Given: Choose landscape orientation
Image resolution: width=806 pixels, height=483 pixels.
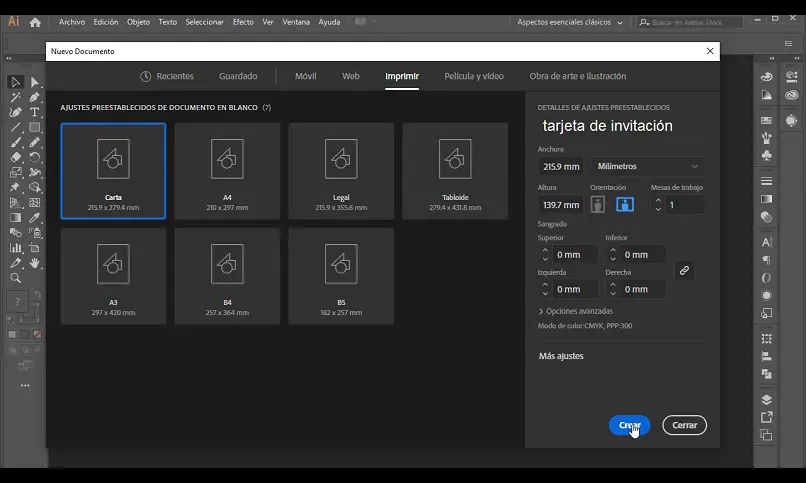Looking at the screenshot, I should pyautogui.click(x=625, y=204).
